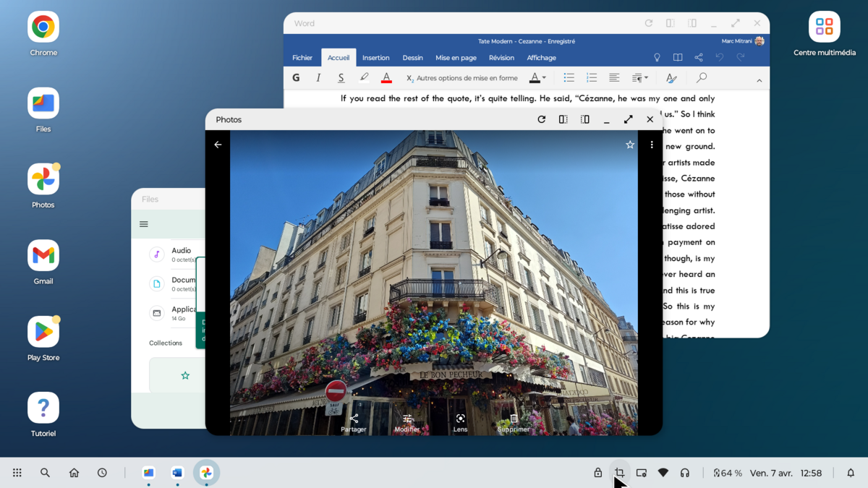Image resolution: width=868 pixels, height=488 pixels.
Task: Click the 64 % battery indicator
Action: coord(727,473)
